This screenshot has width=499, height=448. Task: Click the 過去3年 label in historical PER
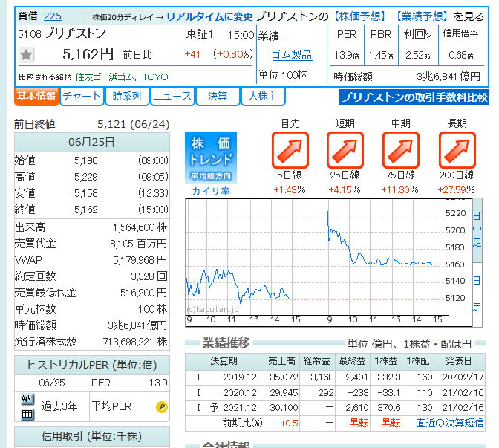pos(59,406)
